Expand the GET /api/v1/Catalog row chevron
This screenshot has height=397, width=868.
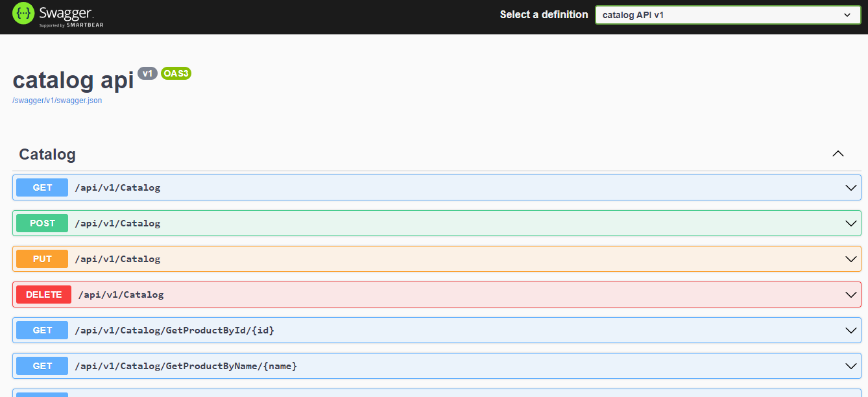[851, 187]
